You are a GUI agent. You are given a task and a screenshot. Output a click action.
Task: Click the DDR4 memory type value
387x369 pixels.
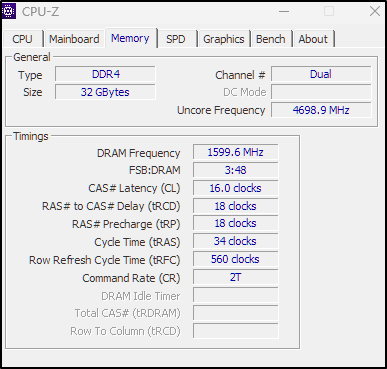(105, 74)
